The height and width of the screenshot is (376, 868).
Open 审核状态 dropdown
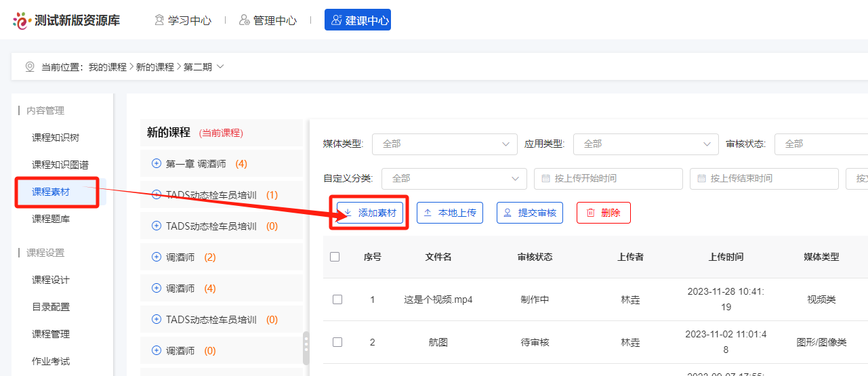point(821,144)
